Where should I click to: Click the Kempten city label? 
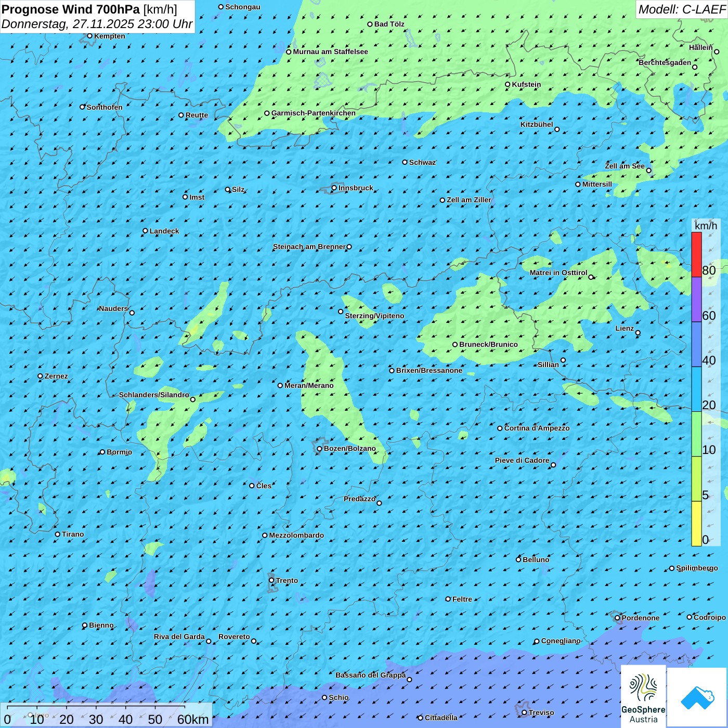[109, 36]
